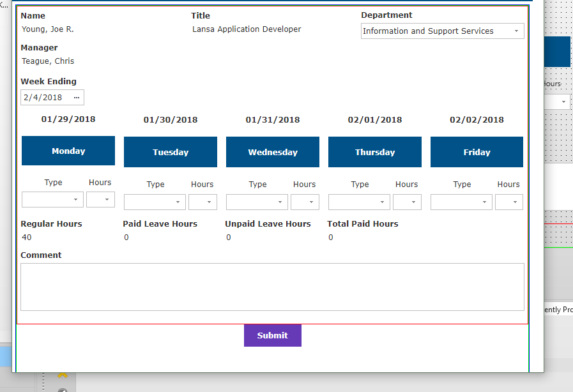Open Tuesday's Hours dropdown
573x392 pixels.
[x=202, y=202]
